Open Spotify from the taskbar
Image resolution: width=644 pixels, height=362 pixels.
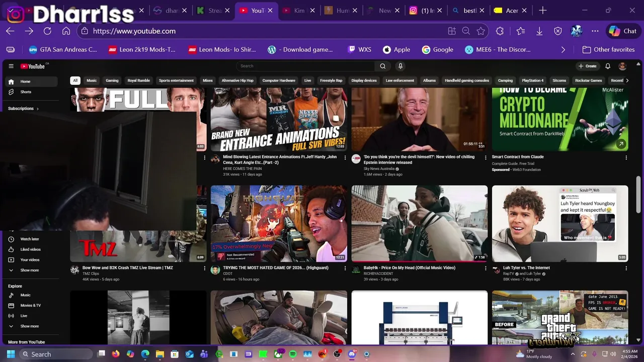click(293, 354)
